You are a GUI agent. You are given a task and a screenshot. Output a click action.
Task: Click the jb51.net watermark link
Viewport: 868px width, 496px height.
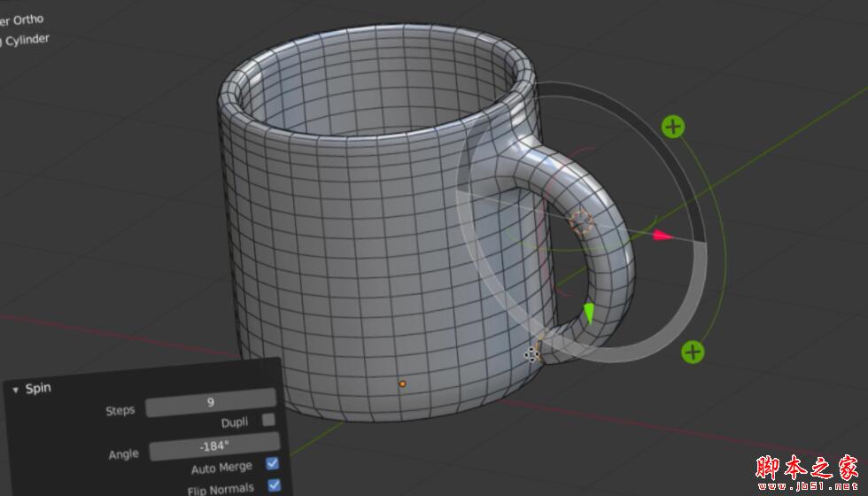[x=810, y=485]
